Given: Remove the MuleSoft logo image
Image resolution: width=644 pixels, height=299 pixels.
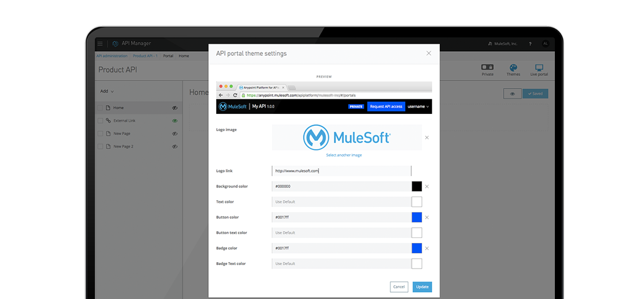Looking at the screenshot, I should coord(427,138).
